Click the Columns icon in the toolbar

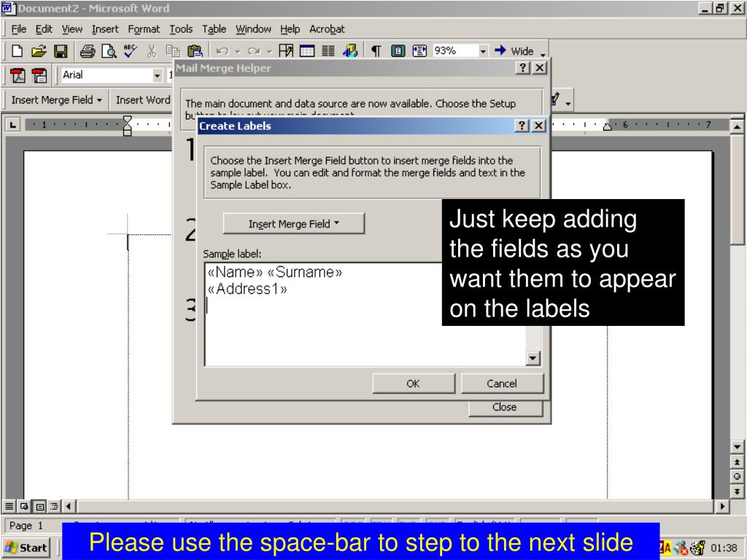pyautogui.click(x=328, y=51)
